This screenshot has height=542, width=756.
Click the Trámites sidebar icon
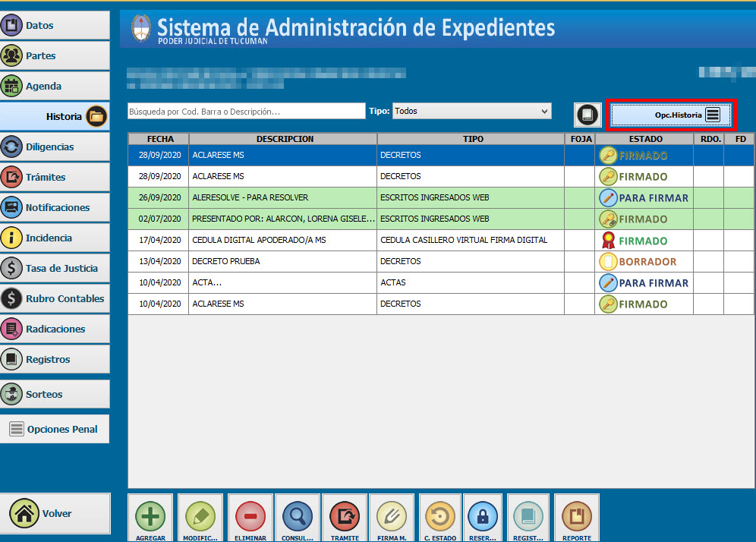click(11, 177)
